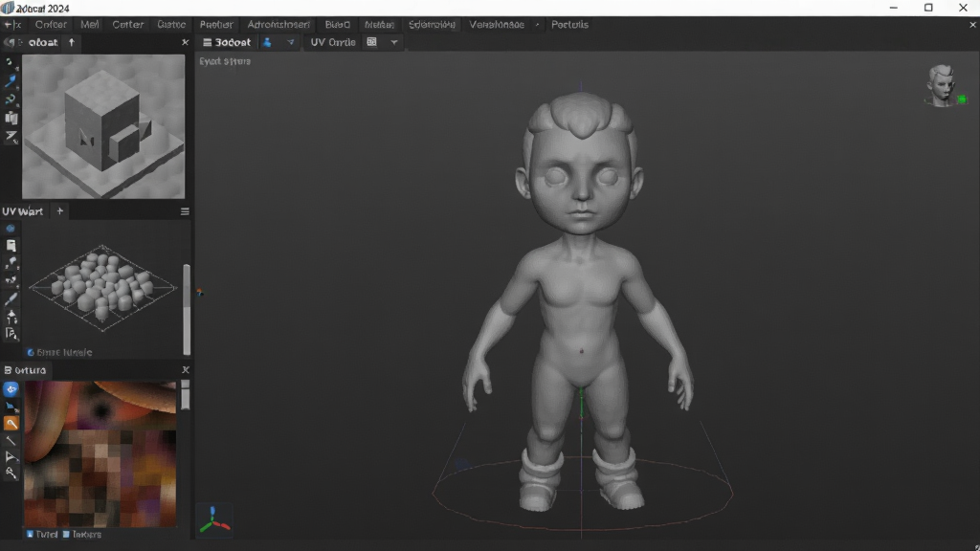Image resolution: width=980 pixels, height=551 pixels.
Task: Click the Eyert strere viewport label
Action: pos(225,61)
